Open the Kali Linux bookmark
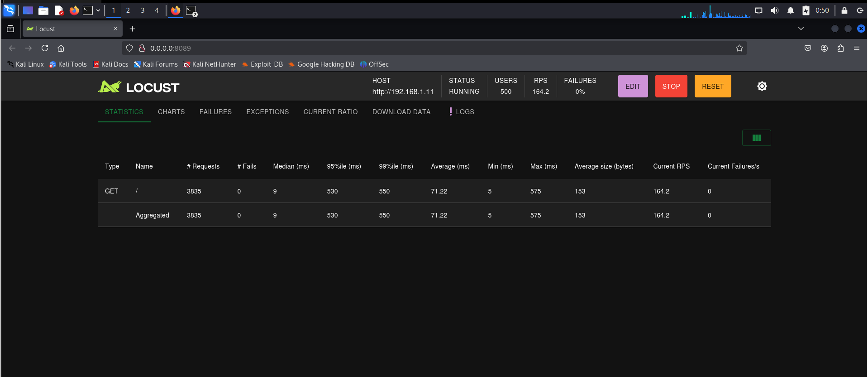 [25, 64]
